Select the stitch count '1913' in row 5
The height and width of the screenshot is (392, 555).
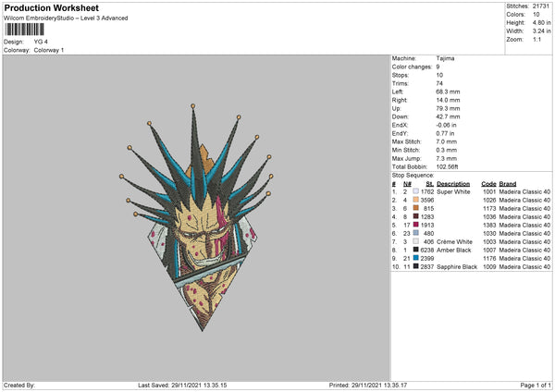(x=427, y=225)
